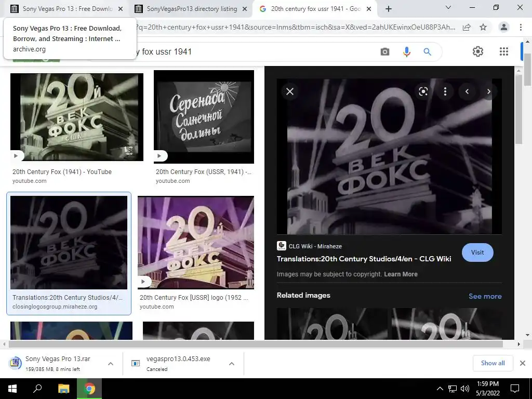Open a new browser tab

(x=389, y=9)
